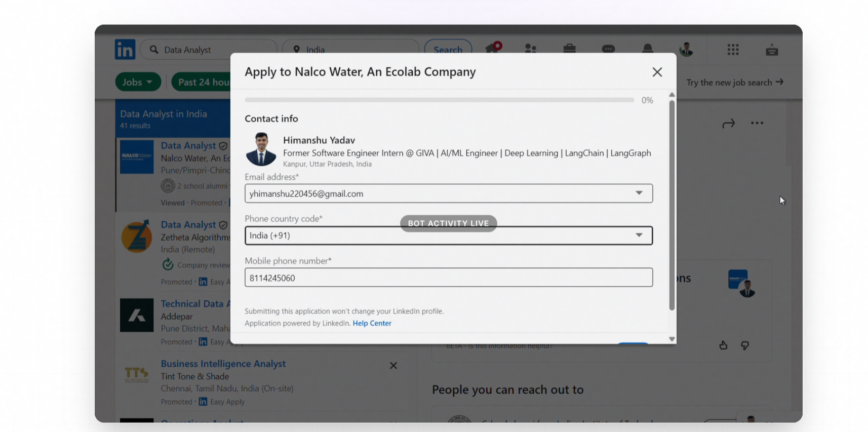Open the Zetheta Algorithms company logo
Screen dimensions: 868x432
point(137,236)
